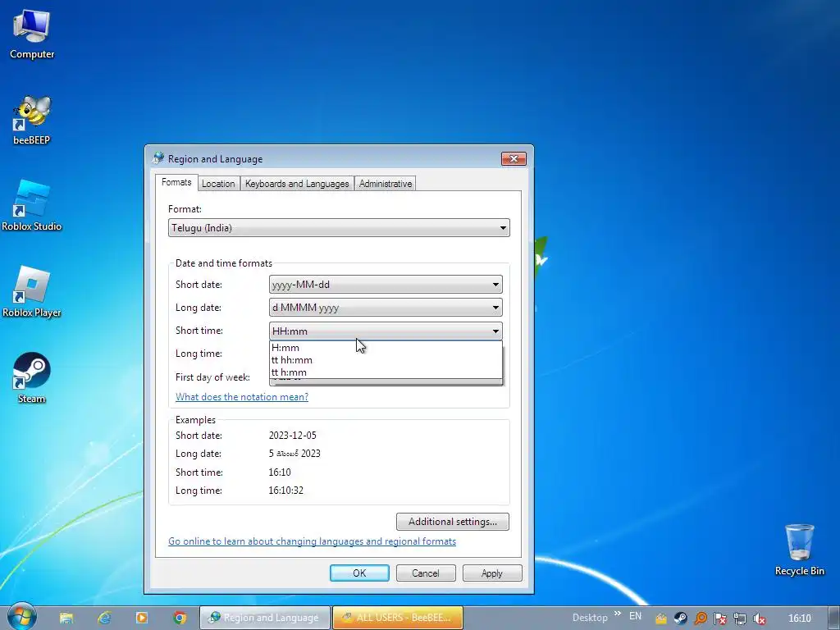This screenshot has width=840, height=630.
Task: Open Windows Explorer from the taskbar
Action: tap(66, 618)
